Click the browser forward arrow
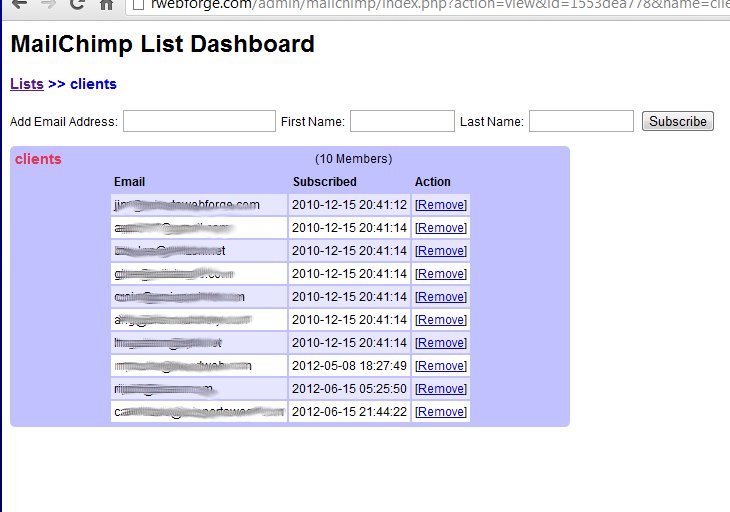This screenshot has height=512, width=730. pyautogui.click(x=47, y=4)
